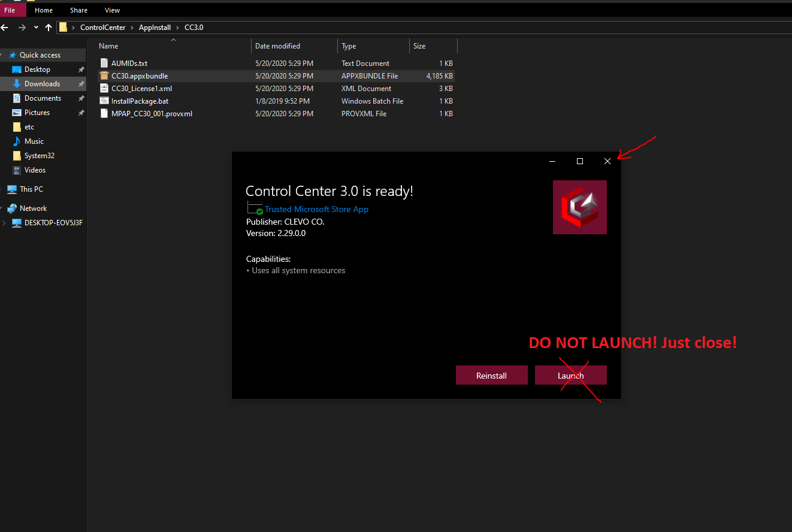The width and height of the screenshot is (792, 532).
Task: Click the AUMIDs.txt file name
Action: click(129, 64)
